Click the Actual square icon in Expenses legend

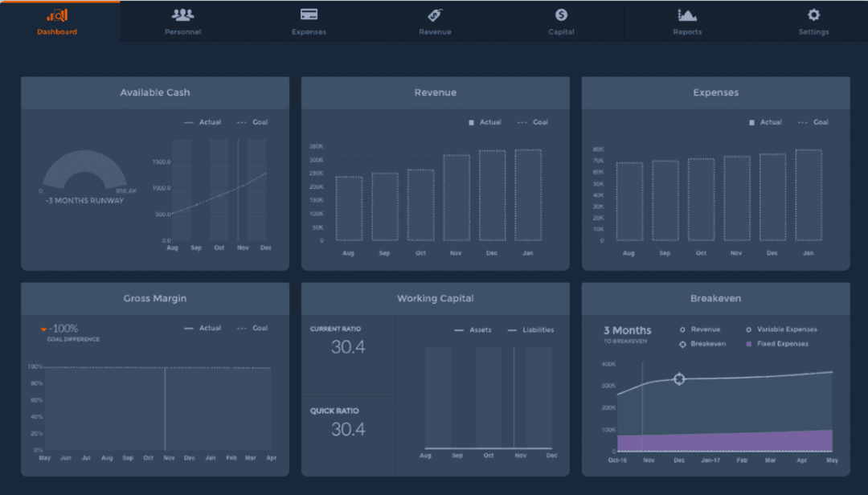(754, 122)
